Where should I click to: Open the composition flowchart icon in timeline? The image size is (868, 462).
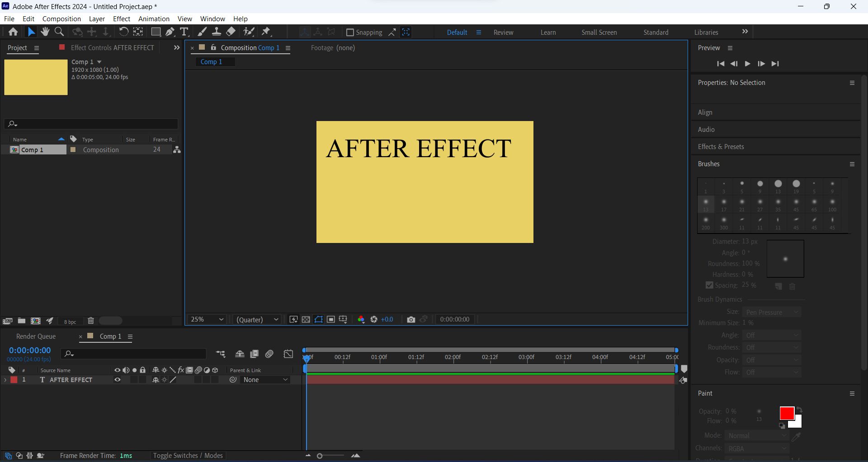[x=220, y=354]
